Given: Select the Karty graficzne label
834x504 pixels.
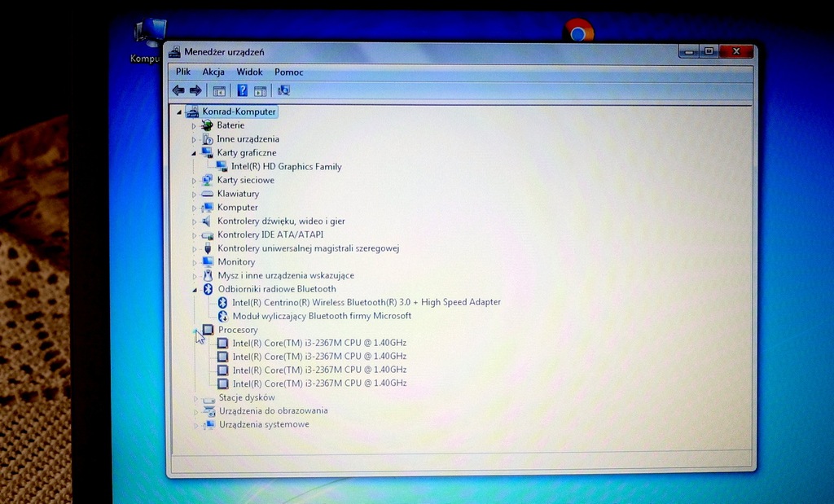Looking at the screenshot, I should (247, 152).
